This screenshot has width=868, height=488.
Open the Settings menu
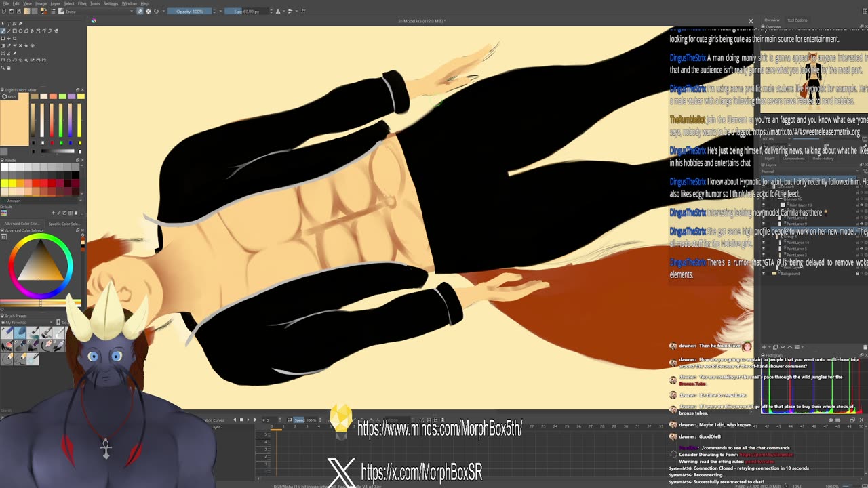[111, 3]
